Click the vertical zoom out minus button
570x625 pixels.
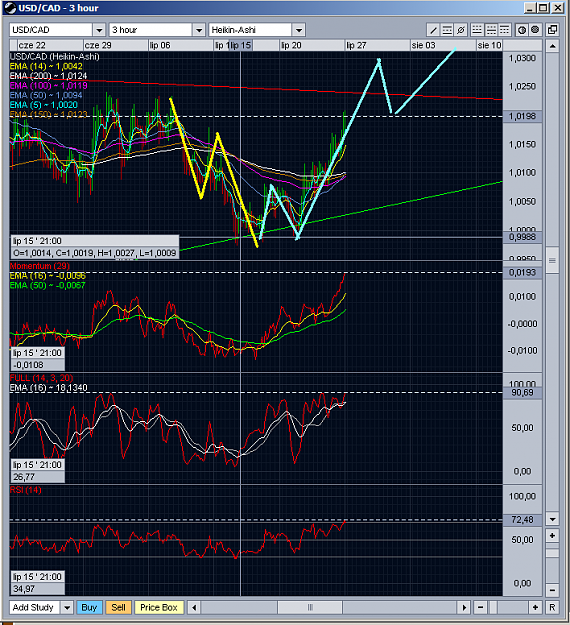pyautogui.click(x=552, y=590)
